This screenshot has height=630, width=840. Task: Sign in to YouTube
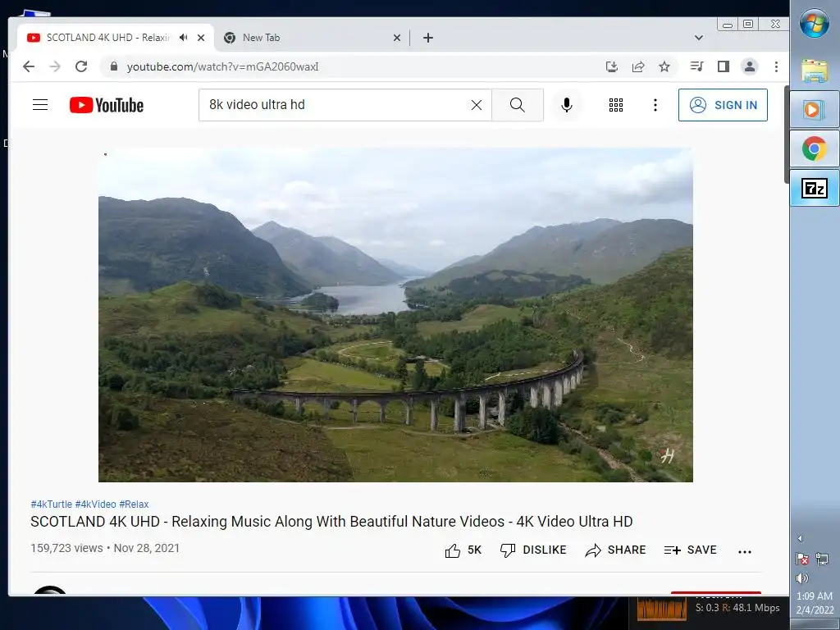[x=723, y=105]
